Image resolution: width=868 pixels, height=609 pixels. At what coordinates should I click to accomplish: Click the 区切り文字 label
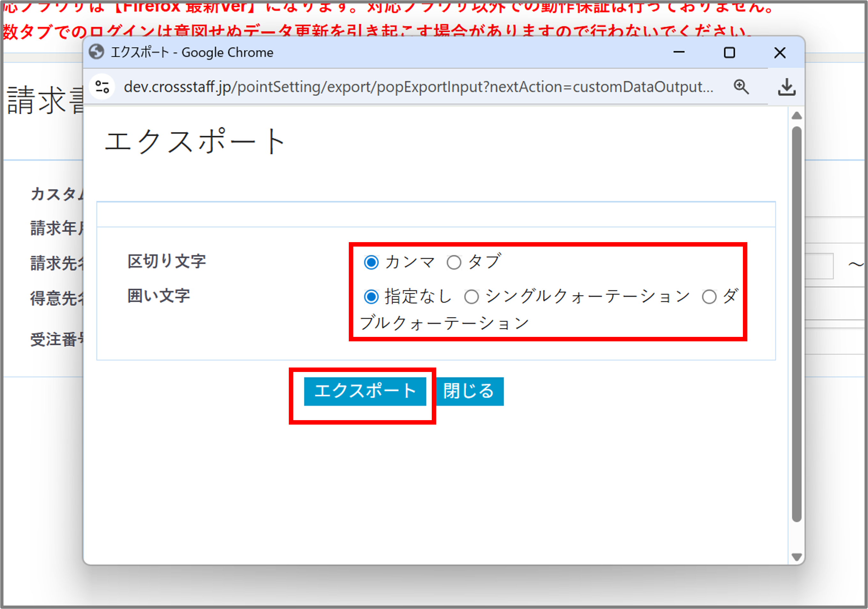point(167,262)
